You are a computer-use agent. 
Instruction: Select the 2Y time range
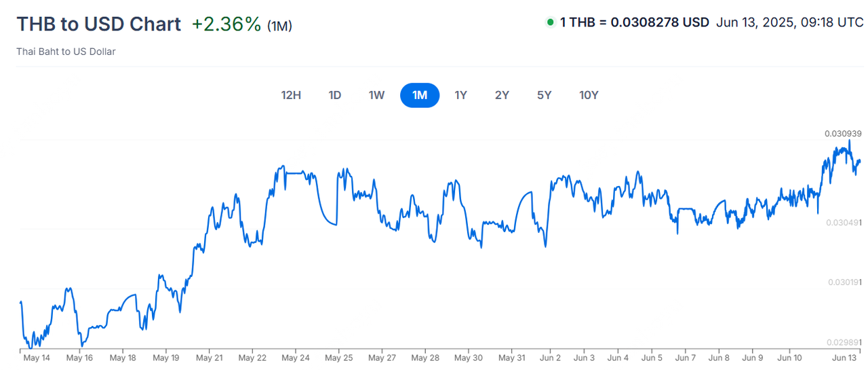[x=502, y=95]
